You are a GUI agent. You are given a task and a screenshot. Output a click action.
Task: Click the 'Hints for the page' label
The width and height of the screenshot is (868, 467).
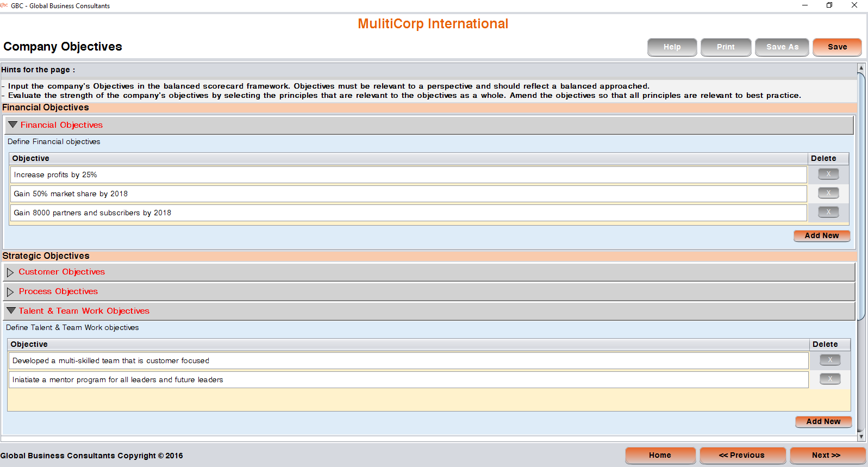pos(38,70)
